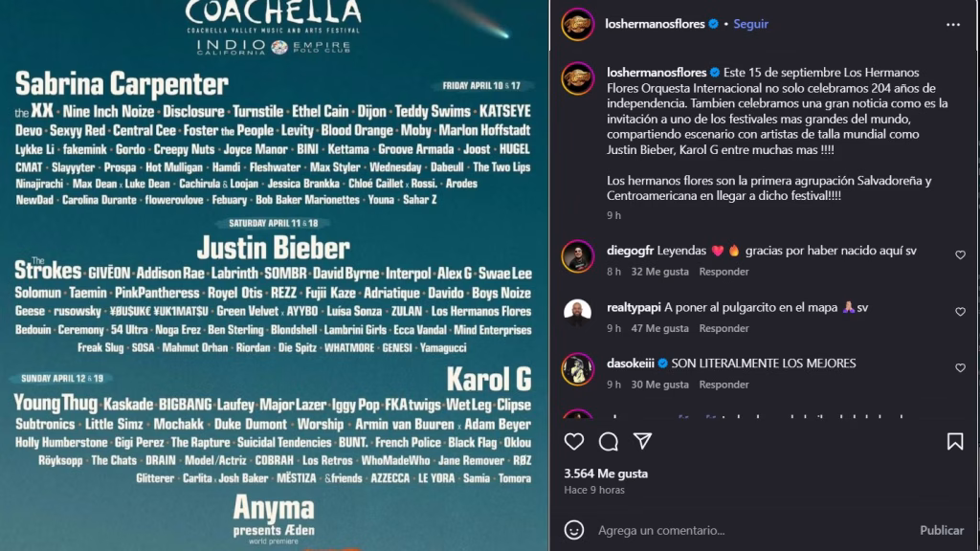Image resolution: width=980 pixels, height=551 pixels.
Task: Open the loshermanosflores profile picture in header
Action: point(577,24)
